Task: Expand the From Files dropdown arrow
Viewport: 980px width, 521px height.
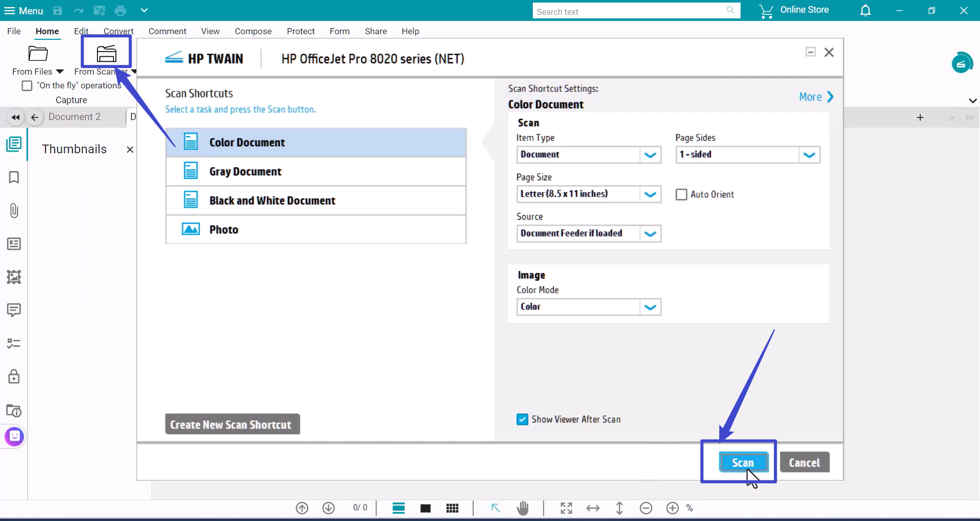Action: pyautogui.click(x=60, y=72)
